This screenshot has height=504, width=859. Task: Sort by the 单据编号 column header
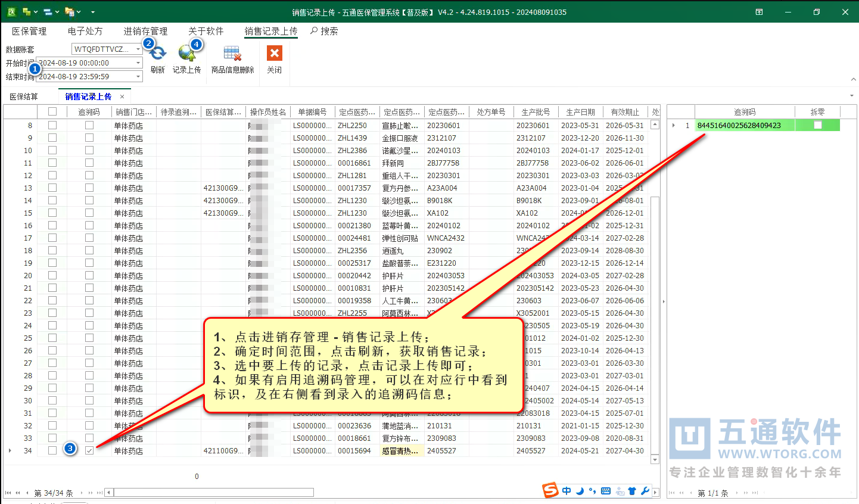tap(312, 112)
